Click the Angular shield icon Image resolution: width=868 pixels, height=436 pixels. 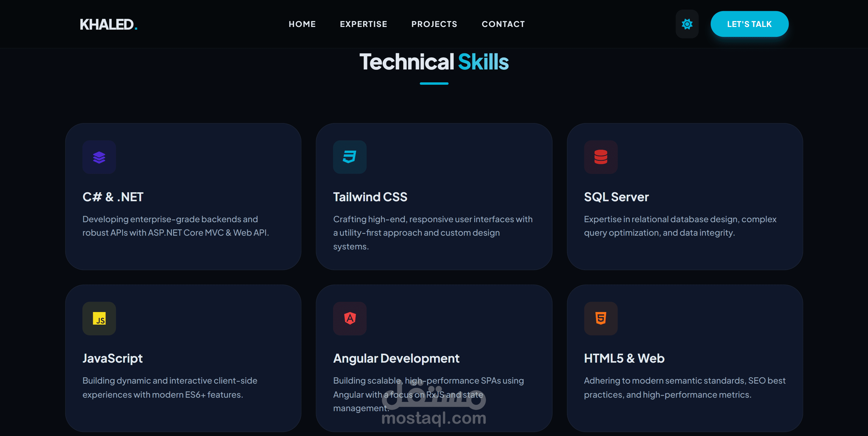pyautogui.click(x=350, y=318)
